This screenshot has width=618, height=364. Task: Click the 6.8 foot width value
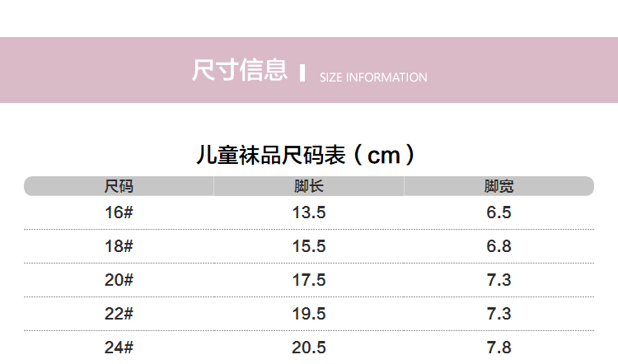[499, 246]
